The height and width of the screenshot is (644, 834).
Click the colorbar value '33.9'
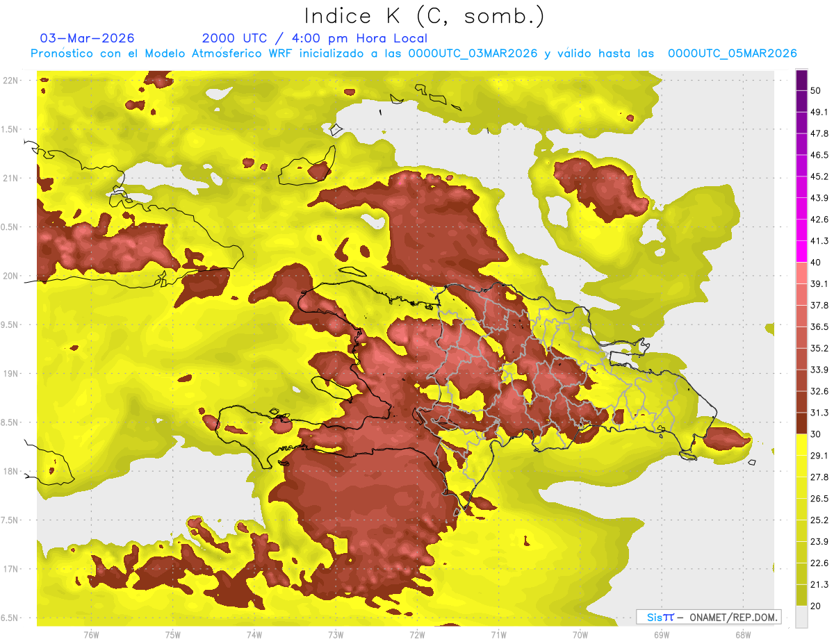[x=819, y=370]
